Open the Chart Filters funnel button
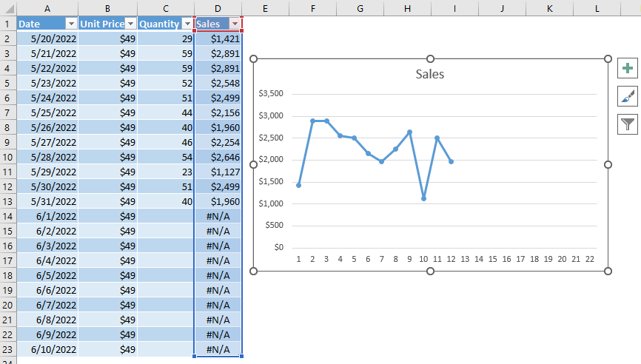 point(628,124)
